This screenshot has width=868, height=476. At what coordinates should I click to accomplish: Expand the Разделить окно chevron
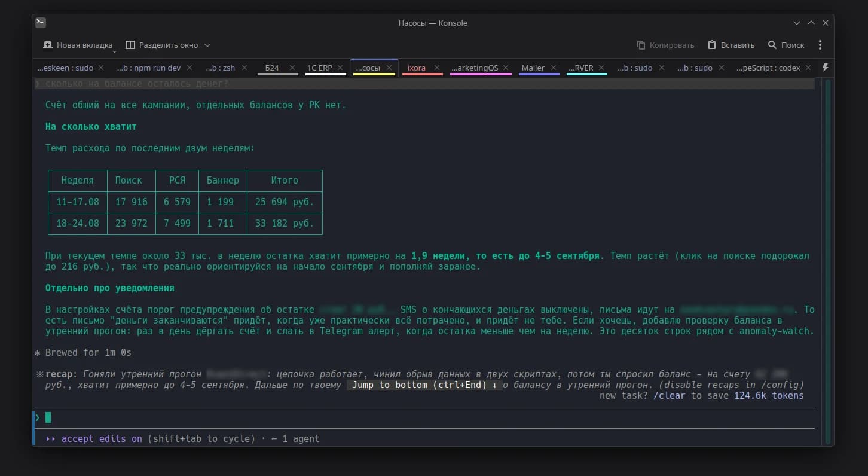click(207, 45)
